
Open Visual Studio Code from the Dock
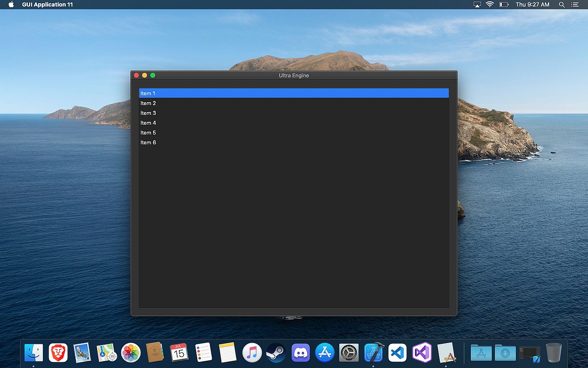(397, 352)
